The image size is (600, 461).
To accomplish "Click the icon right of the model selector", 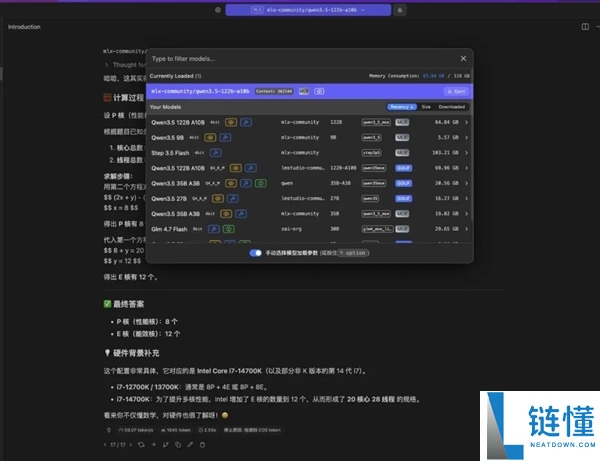I will click(x=400, y=10).
